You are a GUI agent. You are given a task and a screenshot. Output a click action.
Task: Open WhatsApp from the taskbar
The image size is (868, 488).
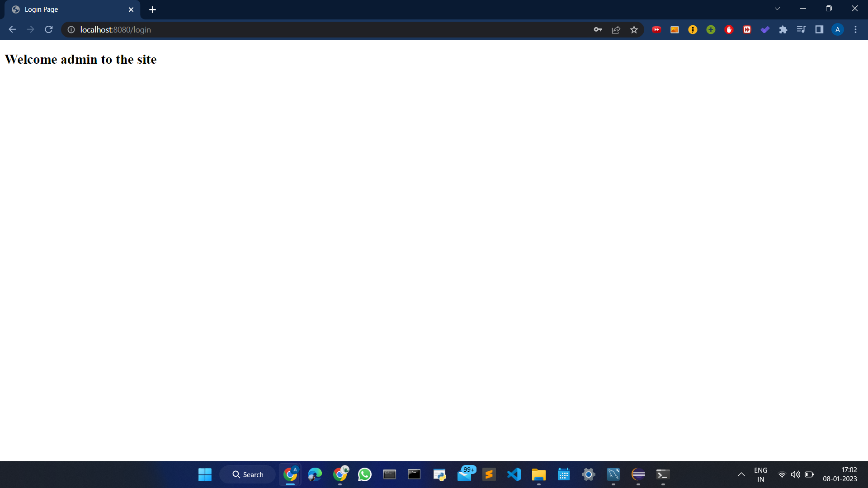364,474
